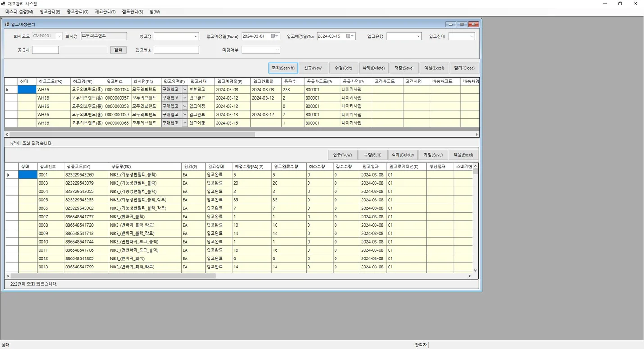Viewport: 644px width, 349px height.
Task: Select the 부분입고 status cell
Action: pyautogui.click(x=201, y=89)
